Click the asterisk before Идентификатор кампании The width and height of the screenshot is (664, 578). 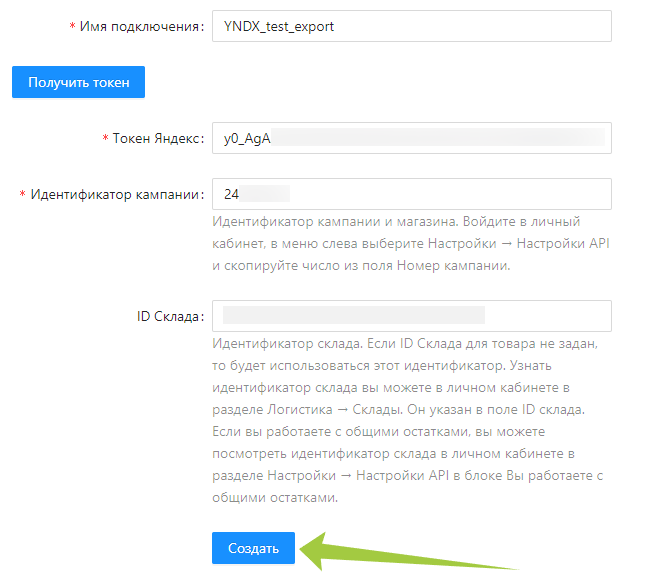point(23,194)
